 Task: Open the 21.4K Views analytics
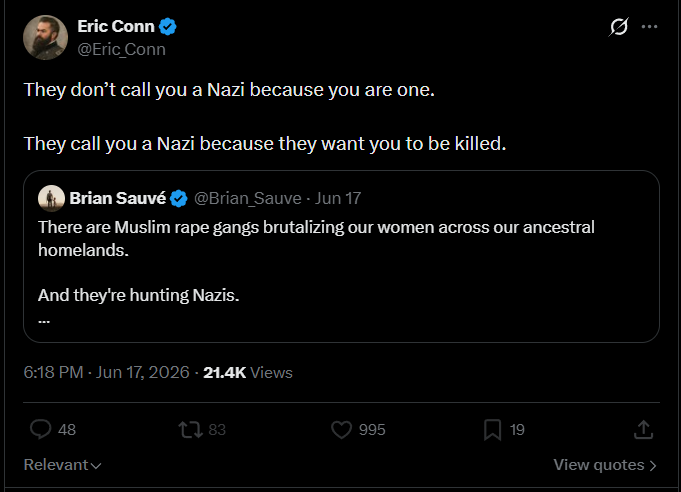pos(248,373)
